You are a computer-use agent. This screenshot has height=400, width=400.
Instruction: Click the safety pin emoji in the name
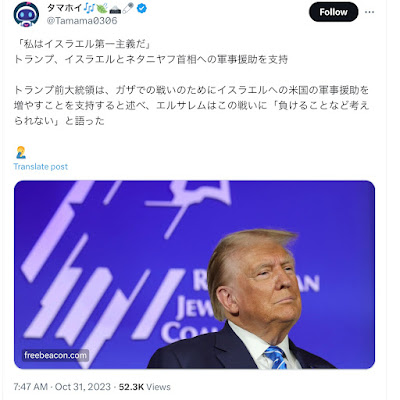[x=128, y=9]
